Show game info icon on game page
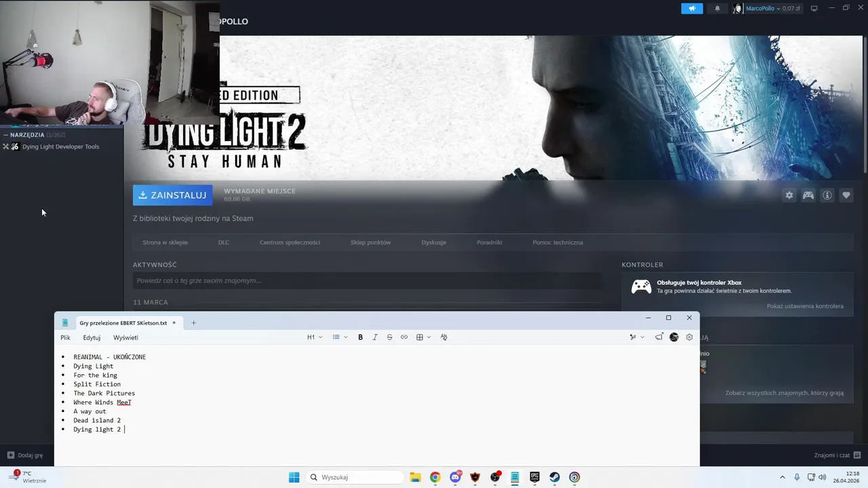The height and width of the screenshot is (488, 868). (827, 195)
